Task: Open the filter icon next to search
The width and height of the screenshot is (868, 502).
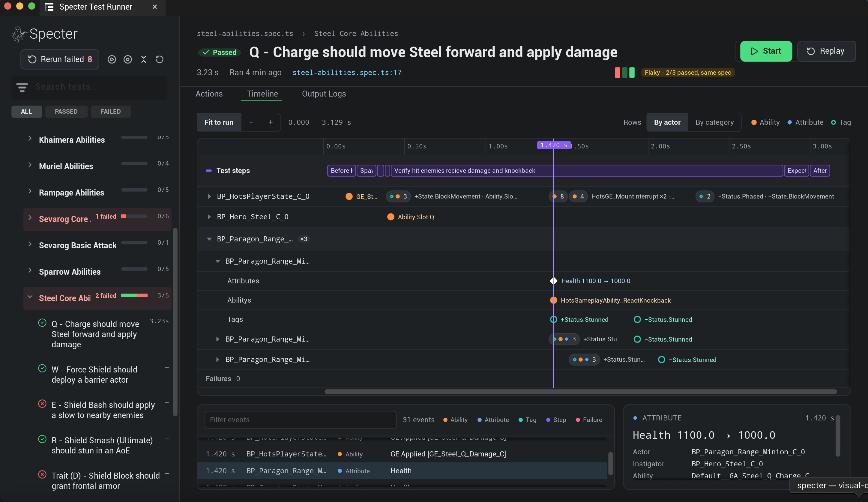Action: coord(22,87)
